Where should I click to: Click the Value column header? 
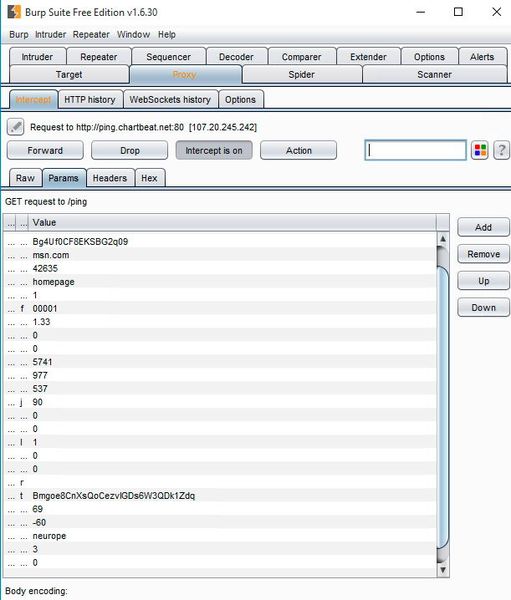point(233,222)
